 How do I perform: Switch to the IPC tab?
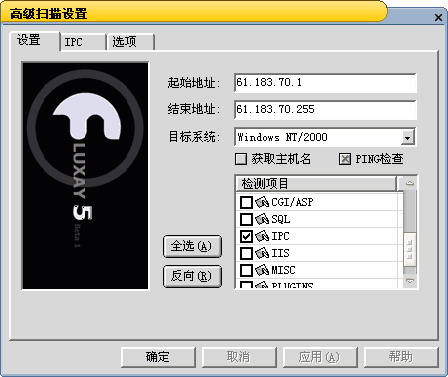coord(83,42)
